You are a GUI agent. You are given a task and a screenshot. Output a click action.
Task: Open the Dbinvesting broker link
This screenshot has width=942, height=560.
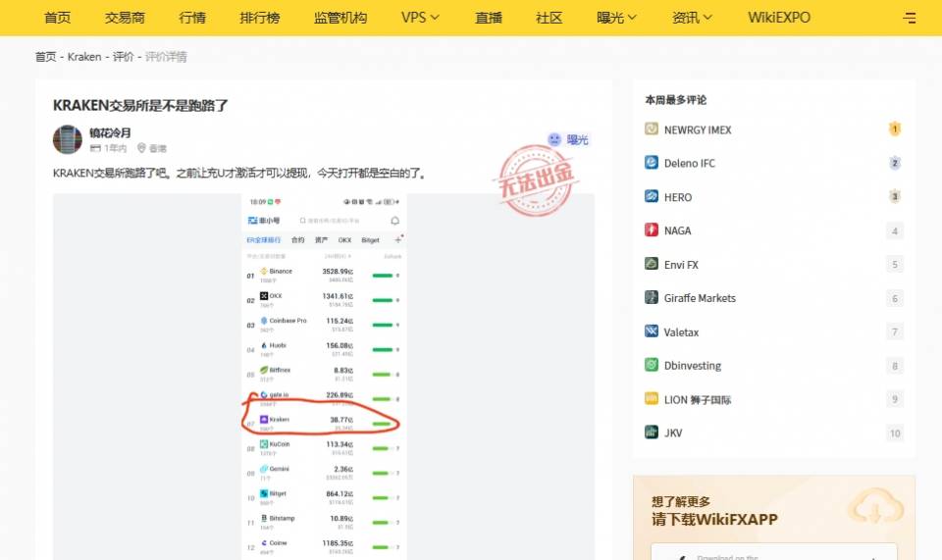[x=693, y=366]
